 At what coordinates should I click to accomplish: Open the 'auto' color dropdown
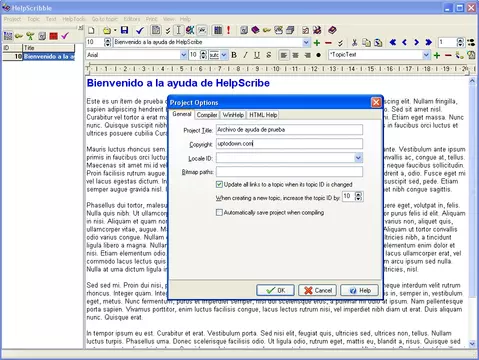point(224,55)
